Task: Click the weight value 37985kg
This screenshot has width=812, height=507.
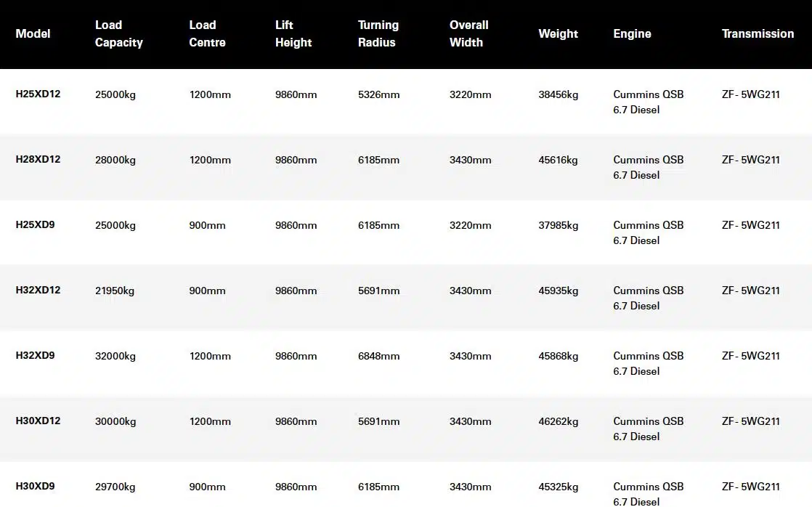Action: click(559, 225)
